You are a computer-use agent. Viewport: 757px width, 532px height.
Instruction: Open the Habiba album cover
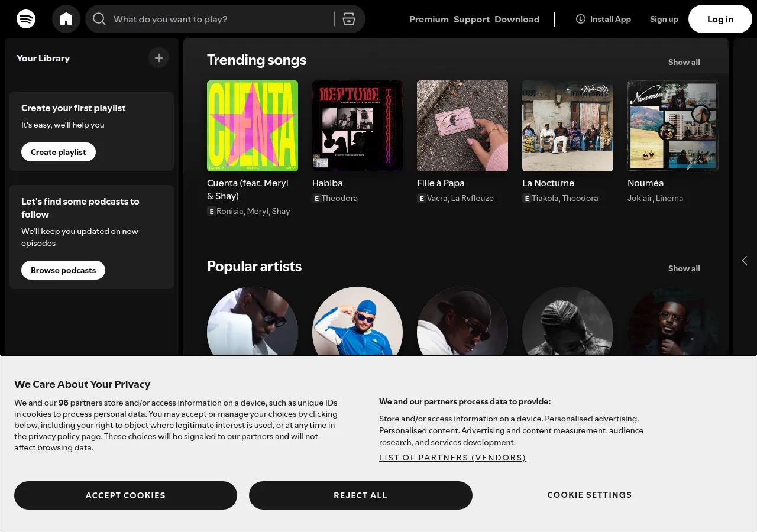pos(358,126)
